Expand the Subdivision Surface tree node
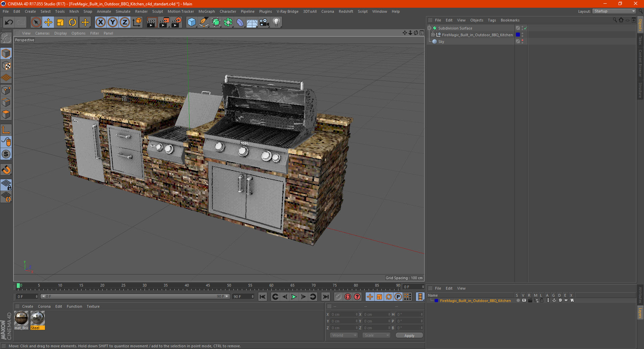The height and width of the screenshot is (349, 644). tap(429, 28)
